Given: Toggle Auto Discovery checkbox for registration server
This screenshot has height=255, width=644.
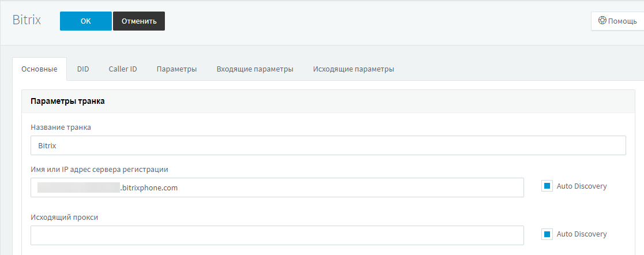Looking at the screenshot, I should pyautogui.click(x=547, y=186).
